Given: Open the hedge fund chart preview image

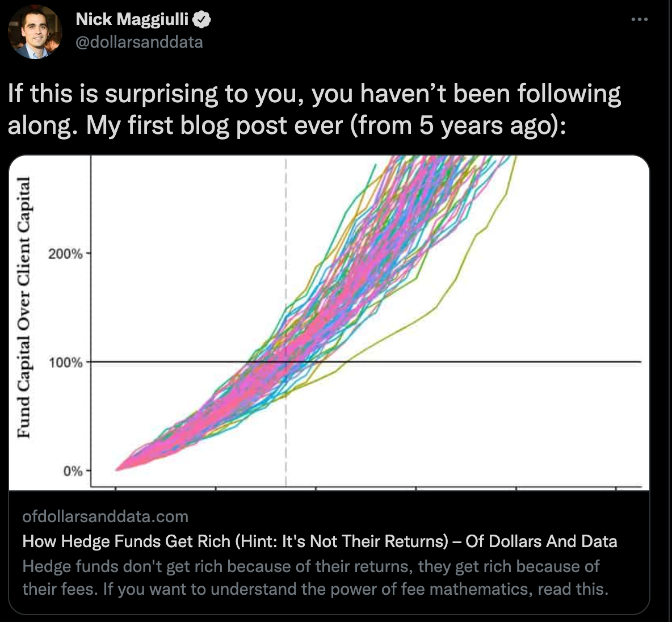Looking at the screenshot, I should 329,323.
